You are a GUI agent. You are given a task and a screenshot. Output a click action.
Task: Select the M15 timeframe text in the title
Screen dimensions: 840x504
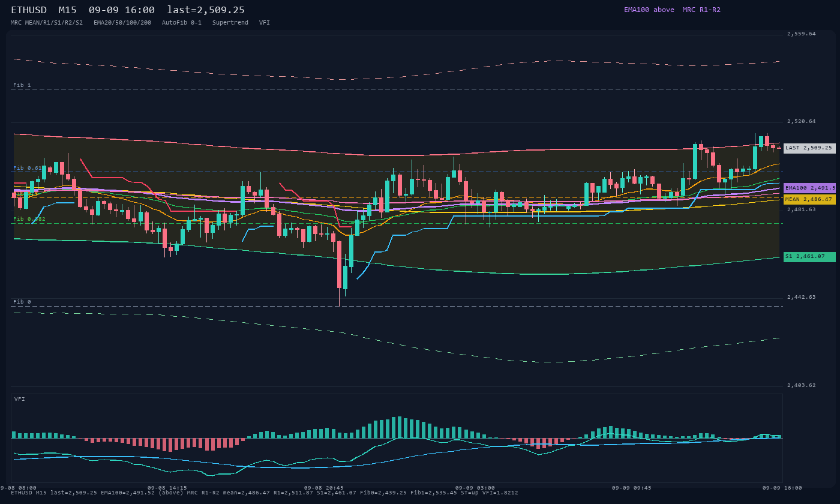point(68,10)
